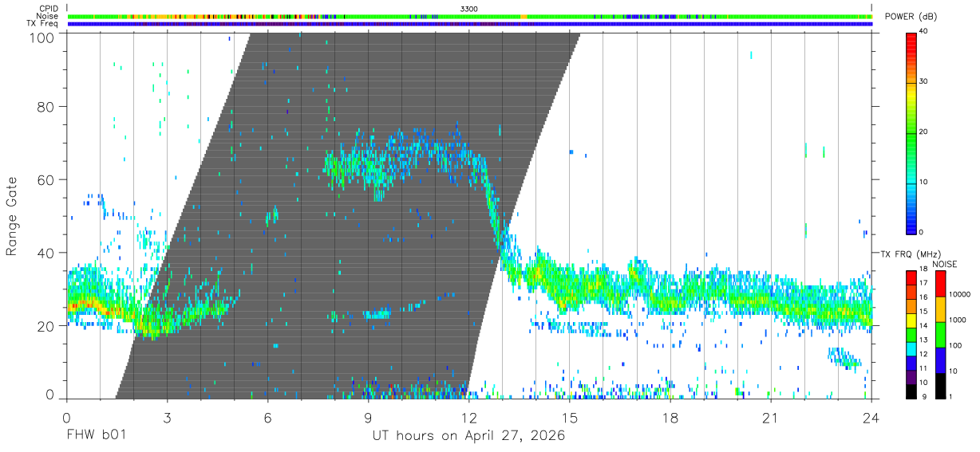Click the Noise row label
Screen dimensions: 980x452
48,16
